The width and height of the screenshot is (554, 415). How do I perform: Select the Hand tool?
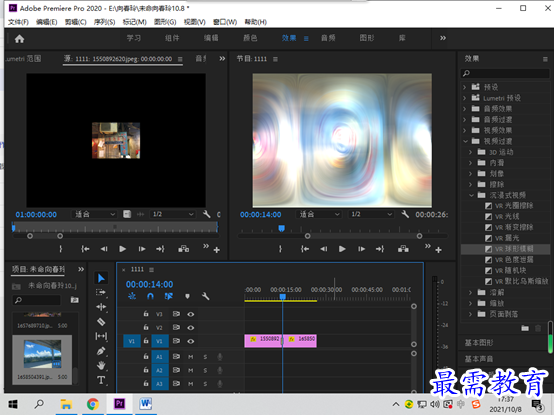pos(101,365)
